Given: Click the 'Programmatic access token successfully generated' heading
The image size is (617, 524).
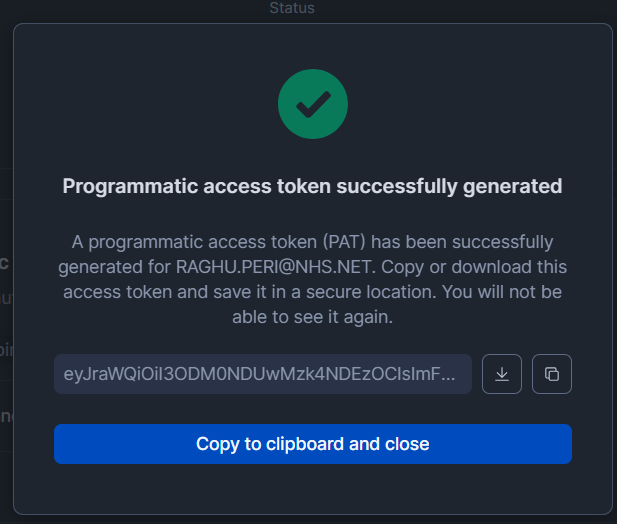Looking at the screenshot, I should tap(312, 186).
